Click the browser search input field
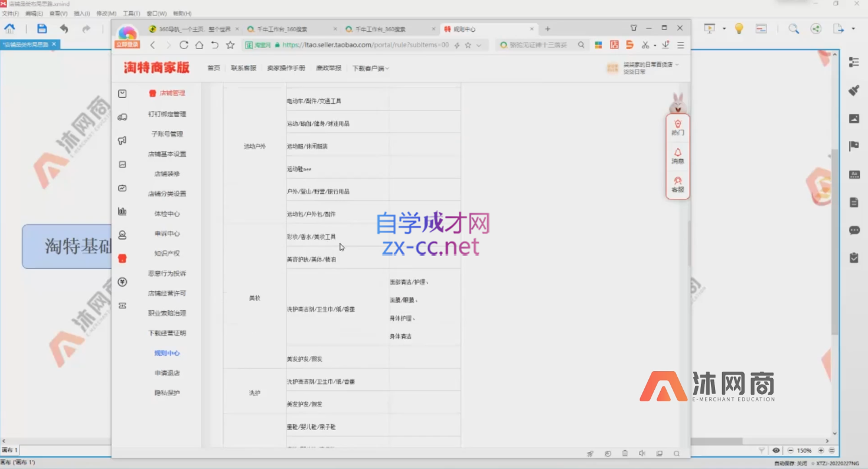 click(542, 45)
